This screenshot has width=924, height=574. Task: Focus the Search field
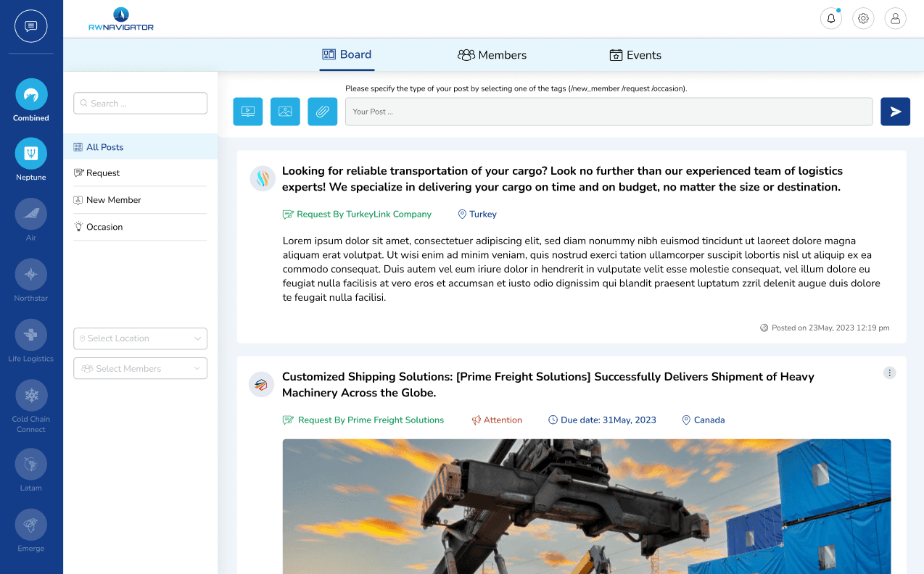140,104
